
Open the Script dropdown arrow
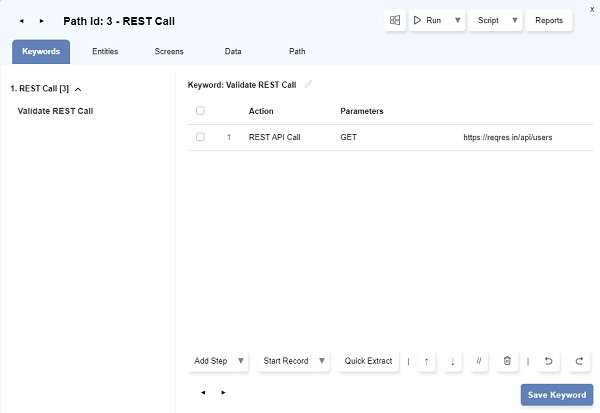click(515, 20)
